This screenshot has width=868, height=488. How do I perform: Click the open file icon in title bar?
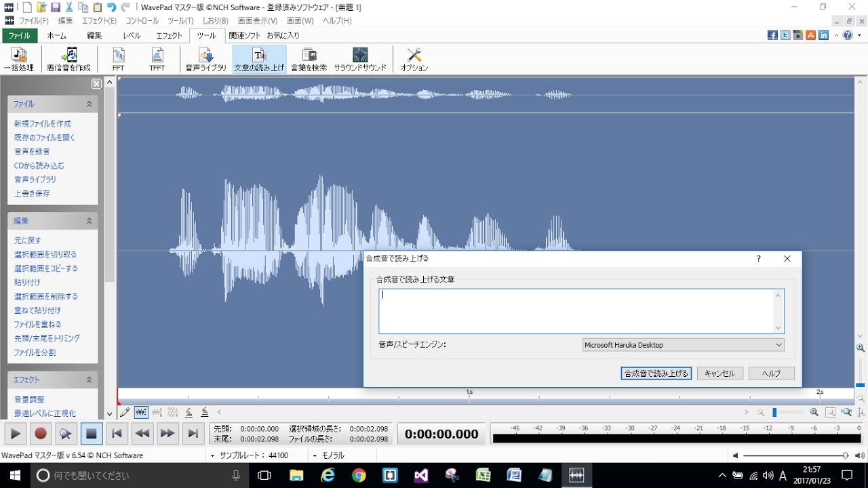tap(42, 7)
